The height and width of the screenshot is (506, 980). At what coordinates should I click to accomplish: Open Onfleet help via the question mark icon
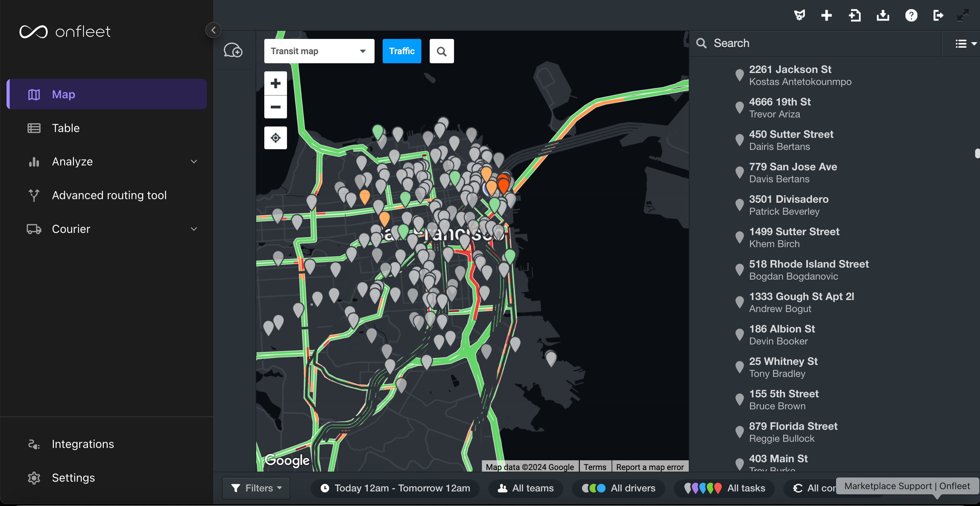coord(911,16)
